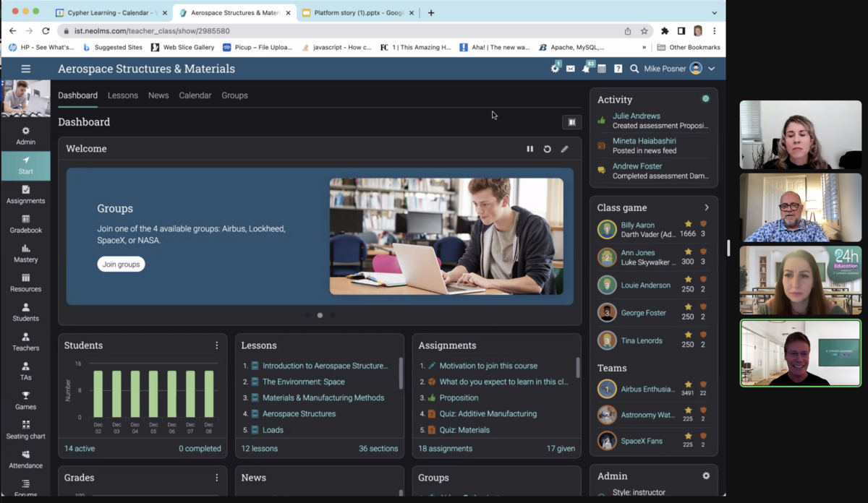868x503 pixels.
Task: Open the Students widget options menu
Action: point(216,345)
